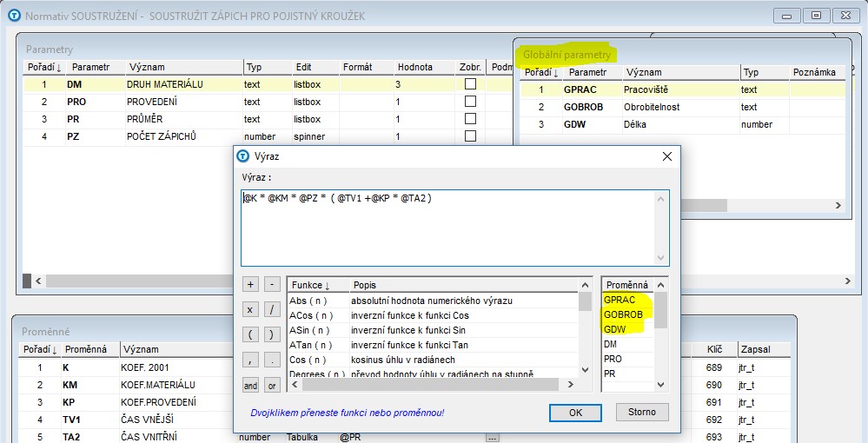Close the Výraz dialog with X

tap(667, 156)
